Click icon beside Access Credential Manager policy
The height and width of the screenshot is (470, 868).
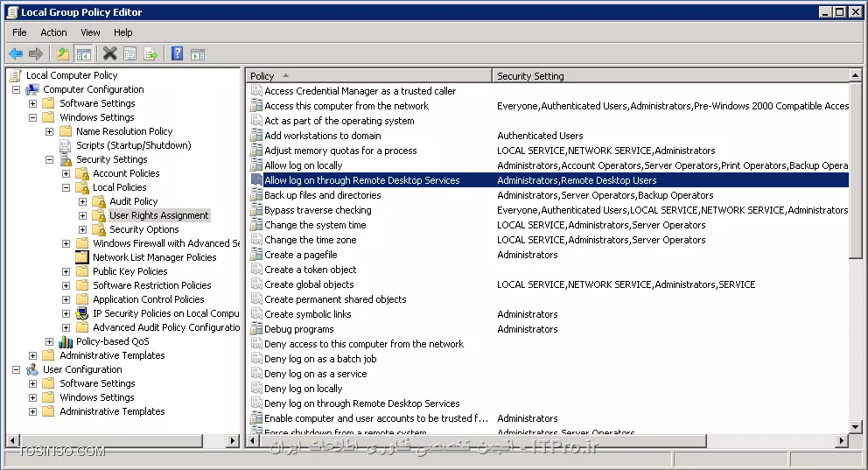[x=256, y=91]
